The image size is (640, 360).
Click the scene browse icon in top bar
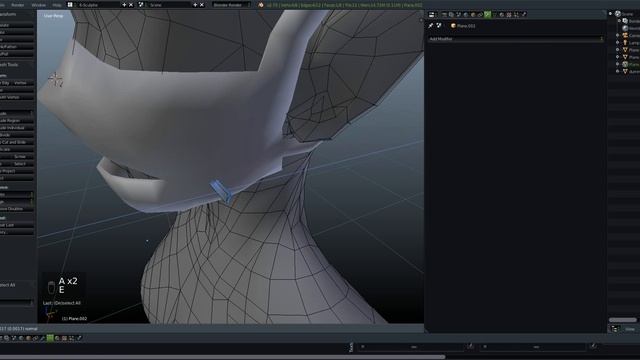click(x=141, y=5)
